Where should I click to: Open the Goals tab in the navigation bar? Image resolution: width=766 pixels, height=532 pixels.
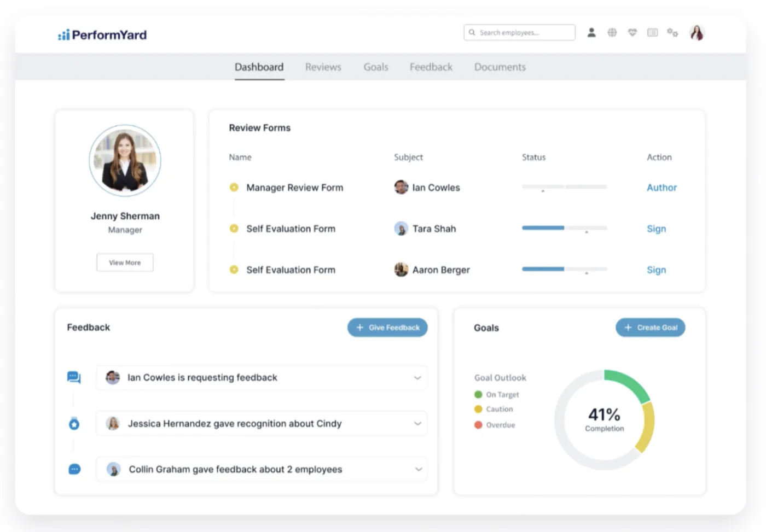[376, 67]
